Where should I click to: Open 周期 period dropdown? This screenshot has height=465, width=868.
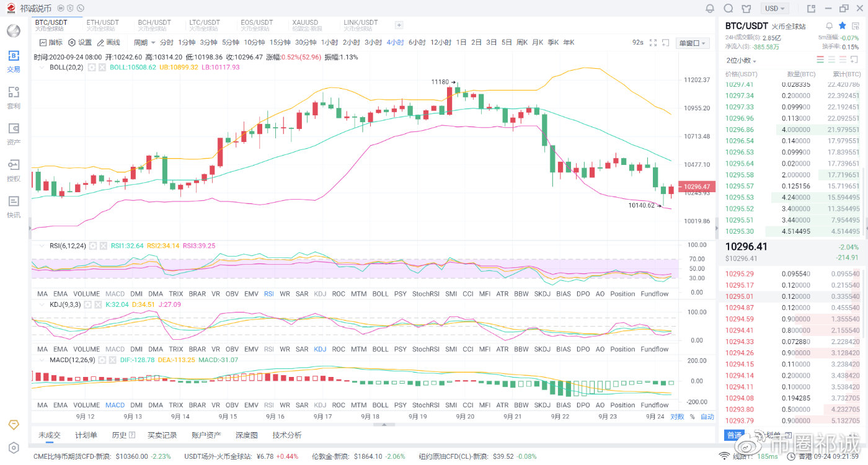coord(144,42)
